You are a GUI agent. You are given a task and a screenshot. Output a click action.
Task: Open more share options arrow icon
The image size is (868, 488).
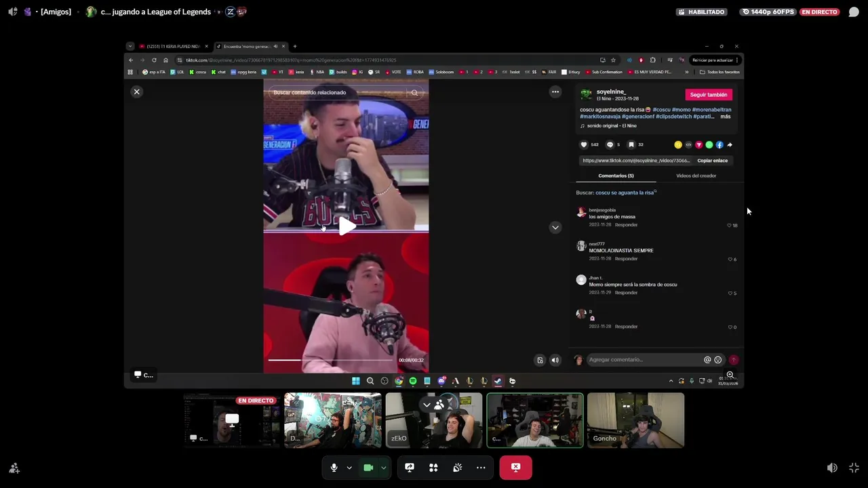coord(730,144)
